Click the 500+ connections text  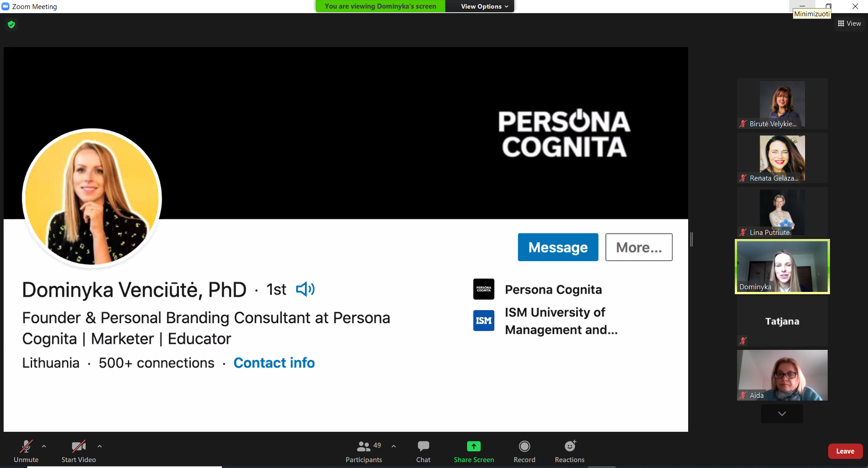(x=156, y=363)
